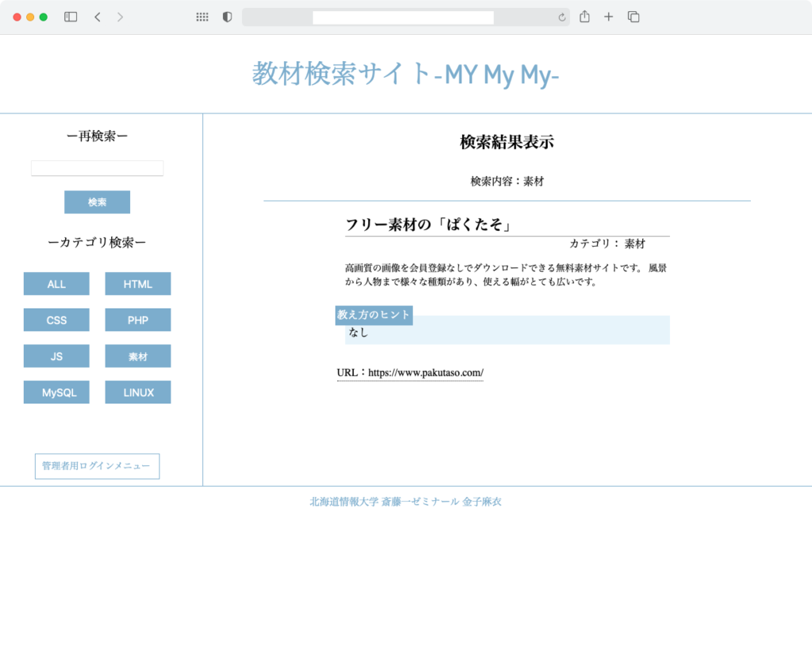Filter by the HTML category

138,284
